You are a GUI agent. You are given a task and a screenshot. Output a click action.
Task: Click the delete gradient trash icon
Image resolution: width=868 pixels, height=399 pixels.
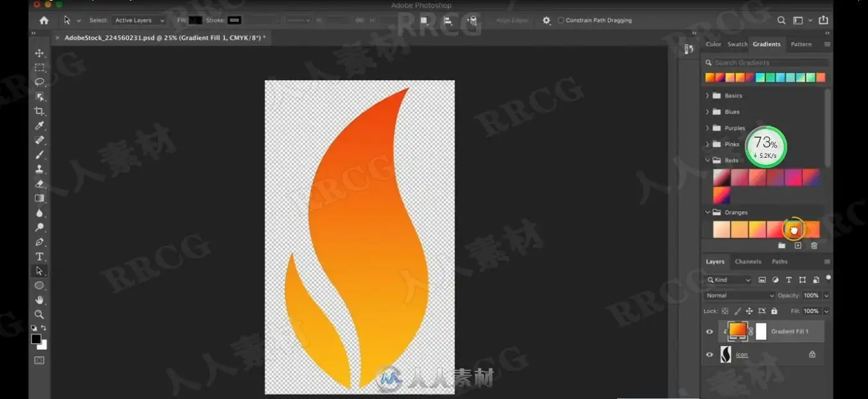tap(814, 246)
